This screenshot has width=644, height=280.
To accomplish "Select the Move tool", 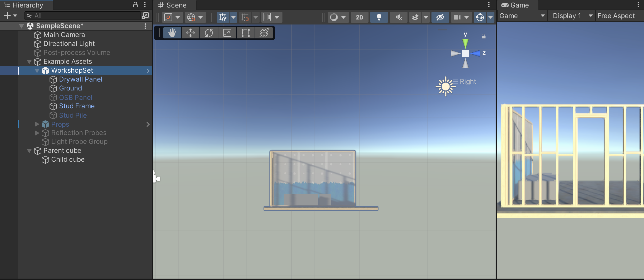I will point(191,33).
